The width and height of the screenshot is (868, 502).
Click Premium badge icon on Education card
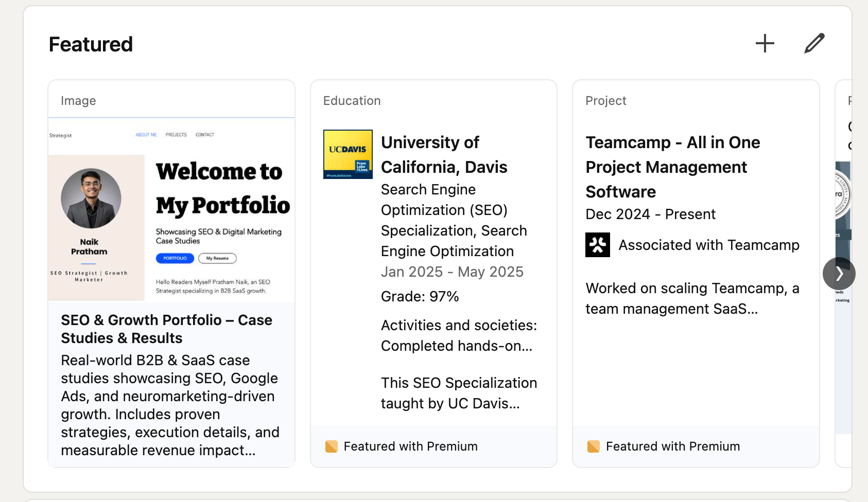(331, 446)
